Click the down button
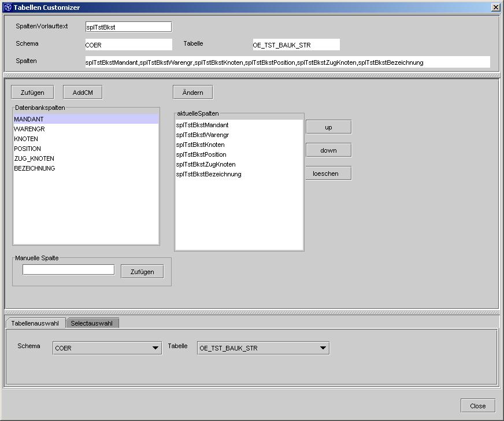504x421 pixels. 328,150
